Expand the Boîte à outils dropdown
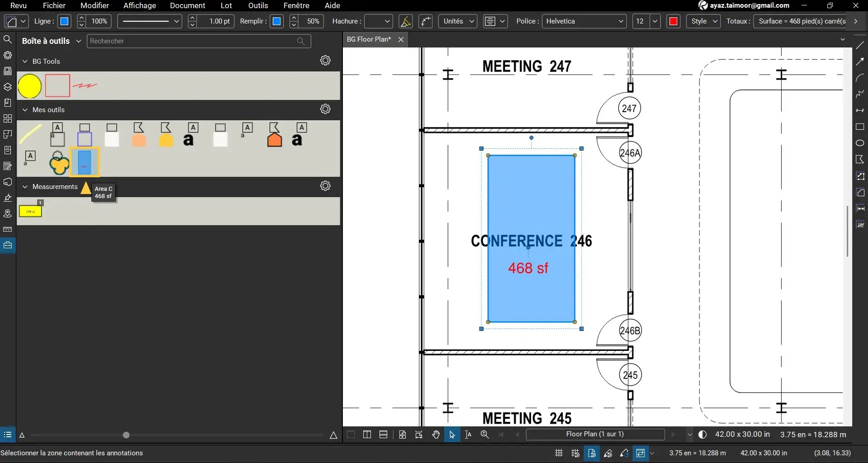 pos(79,41)
